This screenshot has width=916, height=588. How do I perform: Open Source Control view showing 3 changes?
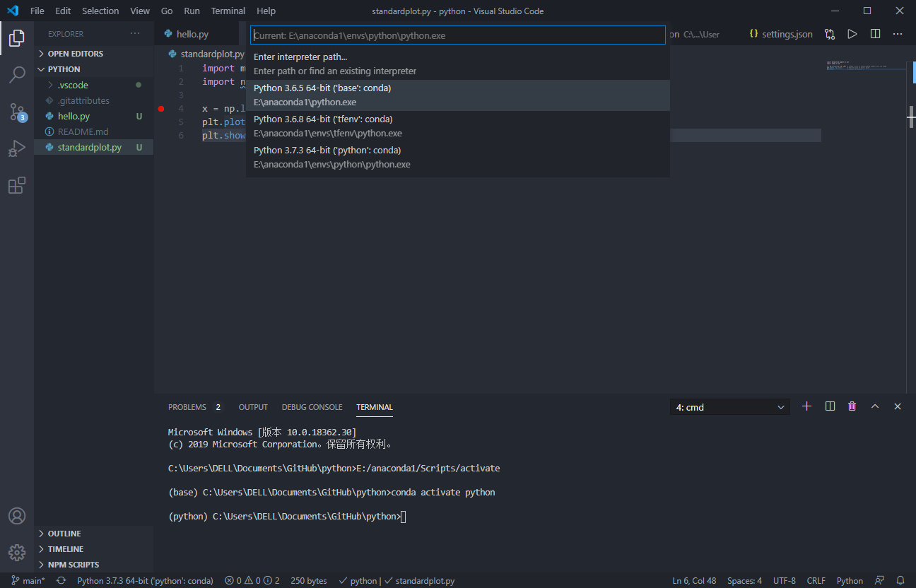click(17, 112)
